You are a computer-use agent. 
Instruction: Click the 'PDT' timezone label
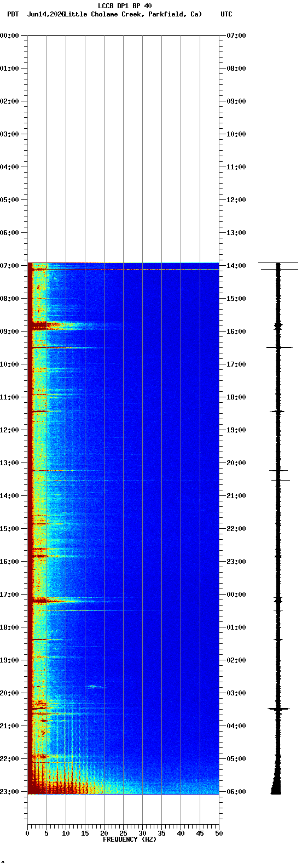pyautogui.click(x=13, y=14)
